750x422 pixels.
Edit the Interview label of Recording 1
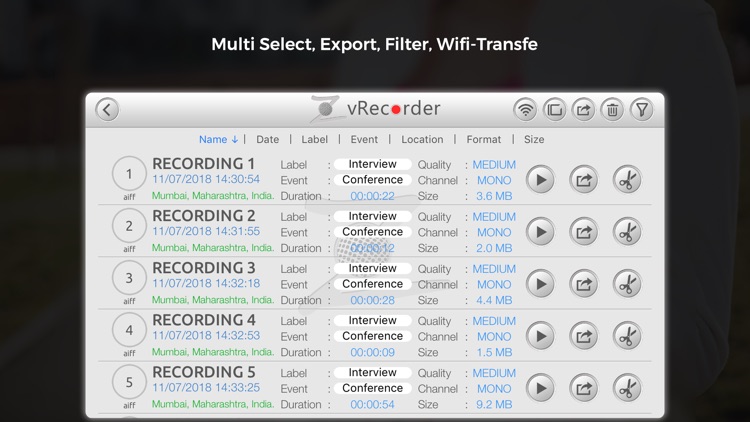[373, 164]
